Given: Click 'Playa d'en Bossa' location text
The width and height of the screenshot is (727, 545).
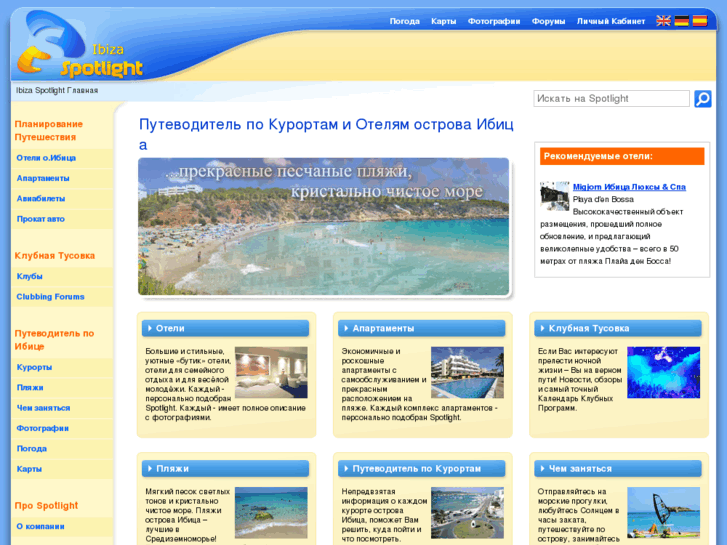Looking at the screenshot, I should pos(603,199).
